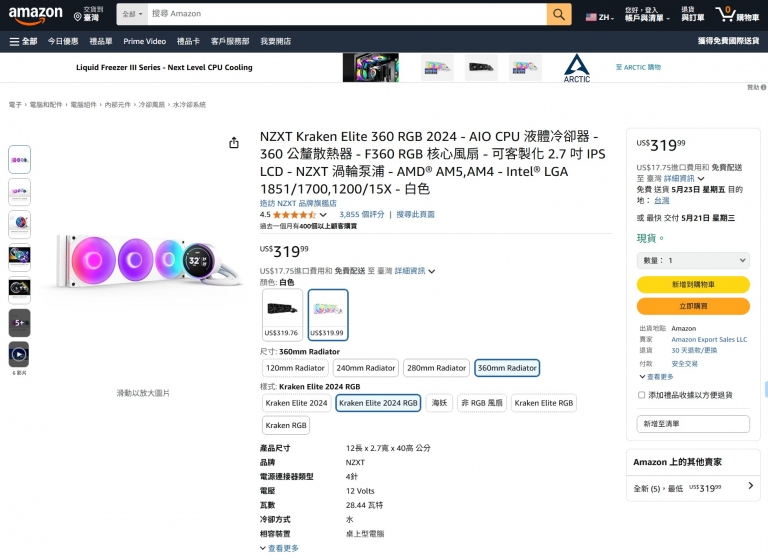The height and width of the screenshot is (560, 768).
Task: Click the 至 ARCTIC 購物 banner link
Action: point(638,67)
